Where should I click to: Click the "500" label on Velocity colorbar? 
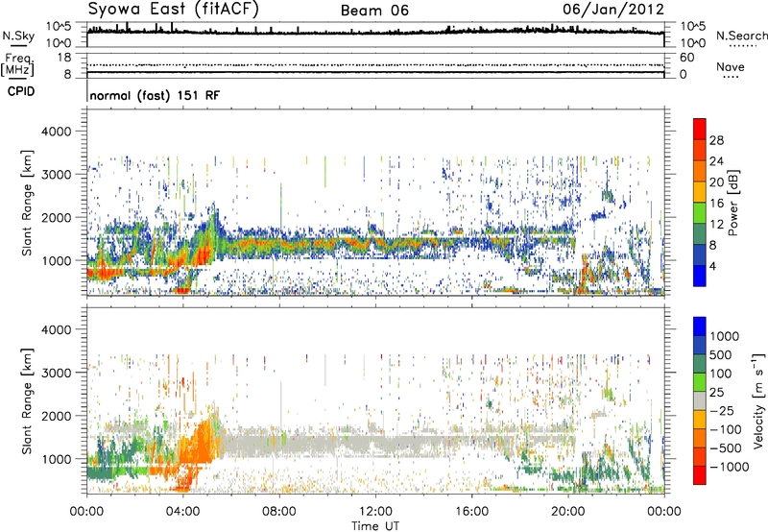[x=723, y=355]
